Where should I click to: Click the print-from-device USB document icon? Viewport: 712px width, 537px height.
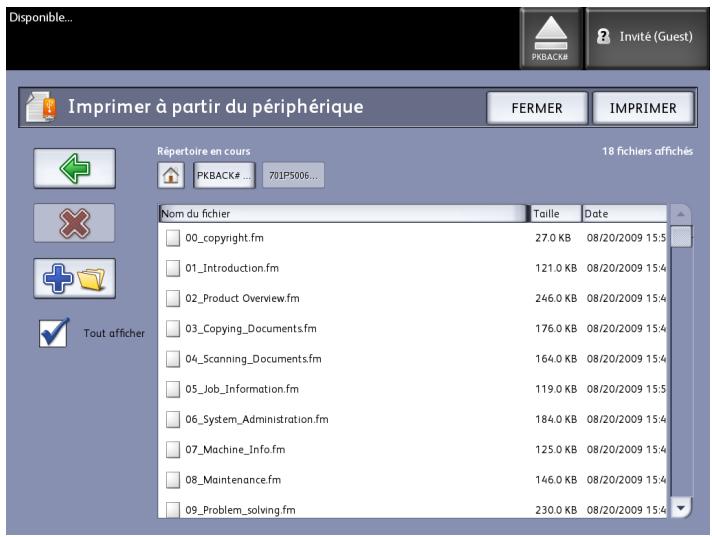pyautogui.click(x=41, y=107)
